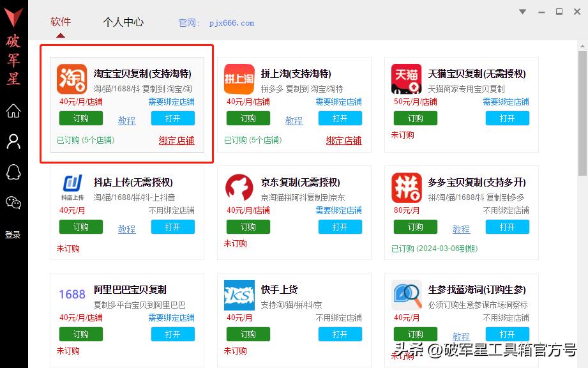
Task: Open the 教程 tutorial link for 淘宝宝贝复制
Action: [126, 121]
